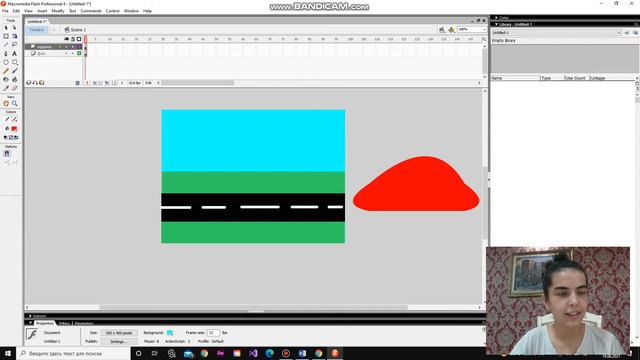
Task: Open the Commands menu
Action: pos(91,11)
